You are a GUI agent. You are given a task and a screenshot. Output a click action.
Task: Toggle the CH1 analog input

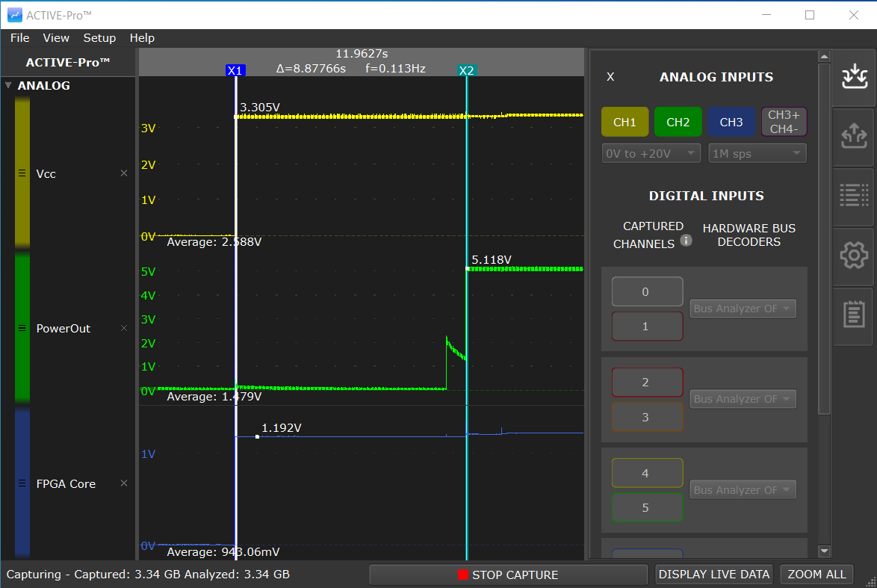pyautogui.click(x=625, y=122)
